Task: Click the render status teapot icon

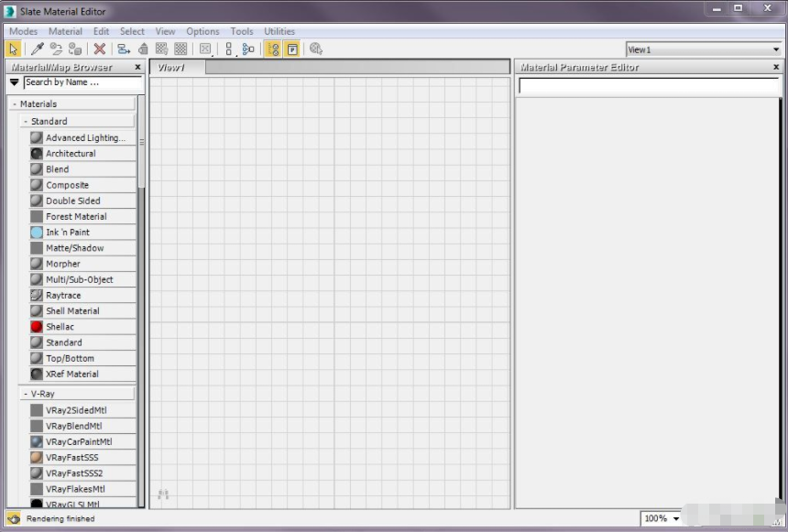Action: [x=14, y=518]
